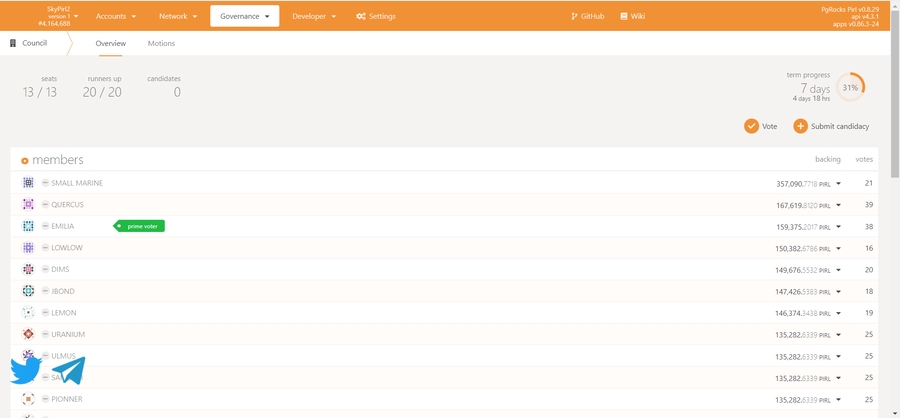Click the Settings gear item
This screenshot has height=418, width=900.
pyautogui.click(x=376, y=16)
